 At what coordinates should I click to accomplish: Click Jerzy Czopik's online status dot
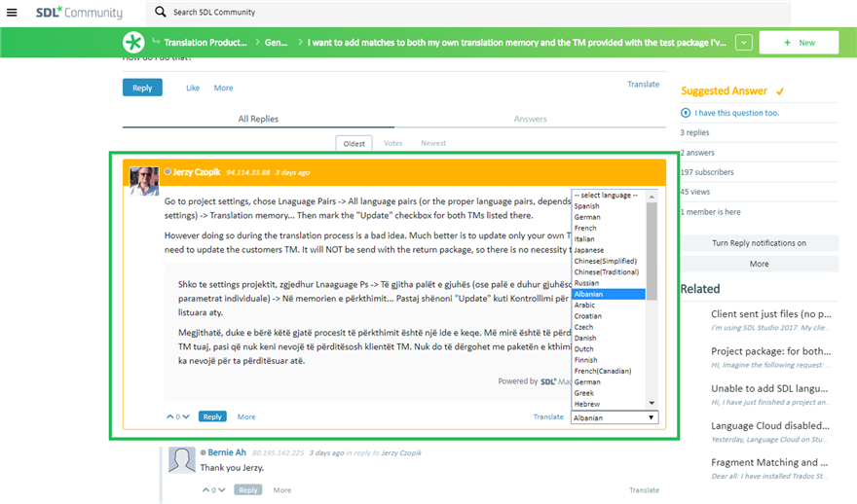click(x=168, y=171)
